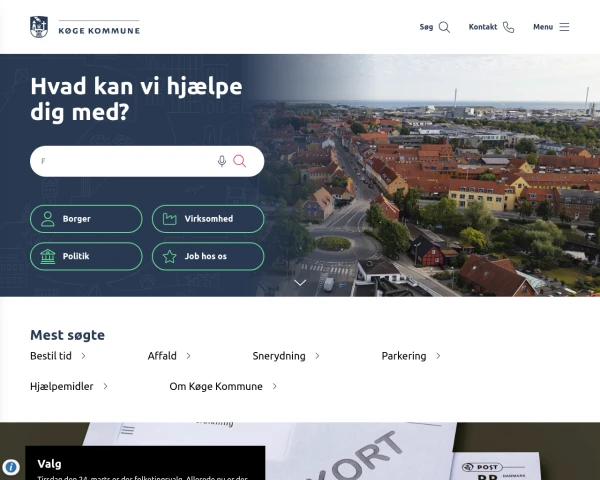
Task: Select the Borger category button
Action: (86, 219)
